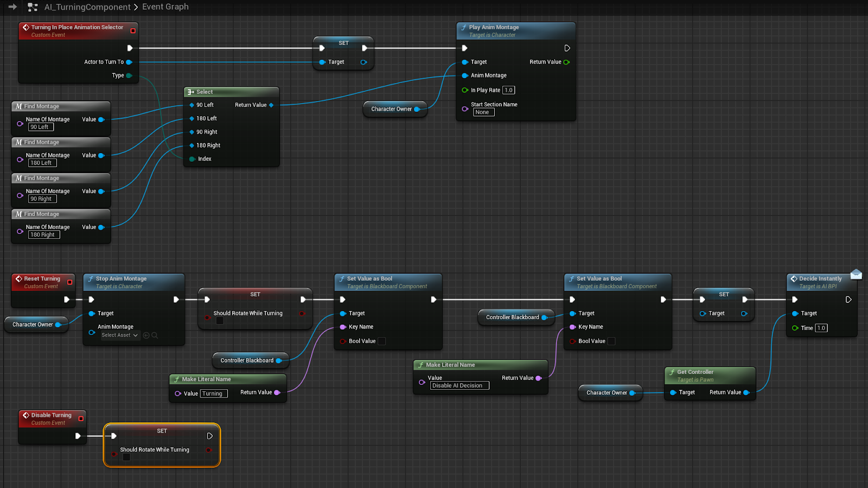The image size is (868, 488).
Task: Click Time value field on Decide Instantly
Action: click(821, 328)
